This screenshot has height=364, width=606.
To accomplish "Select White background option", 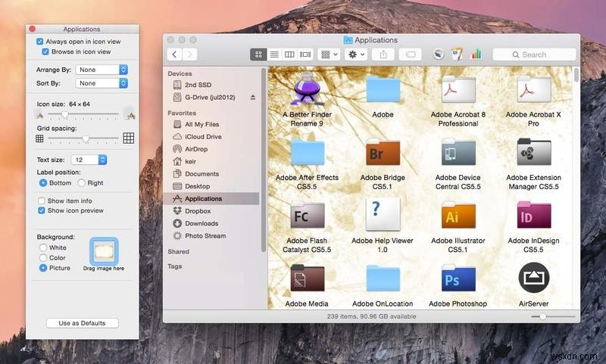I will (43, 247).
